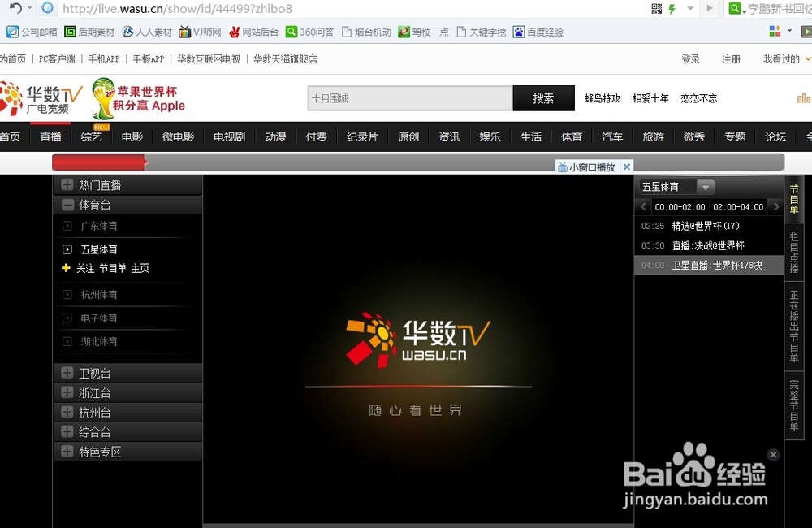This screenshot has height=528, width=812.
Task: Switch to 完整节目单 side tab
Action: point(794,405)
